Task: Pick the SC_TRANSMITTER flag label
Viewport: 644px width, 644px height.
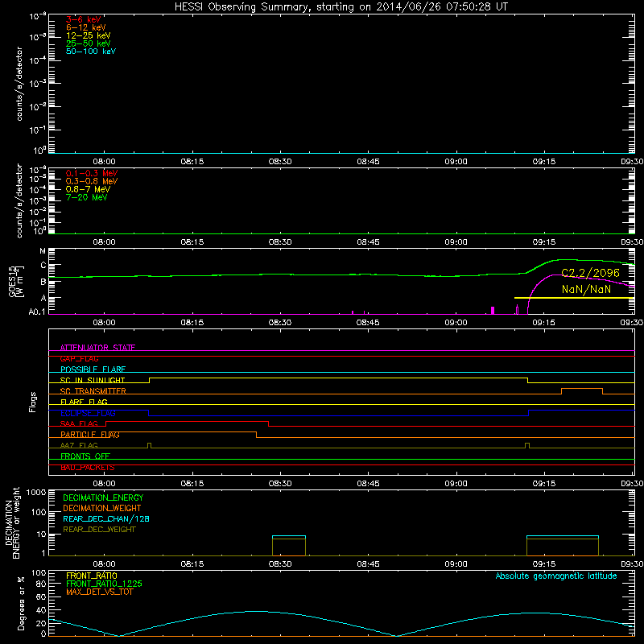Action: coord(93,391)
